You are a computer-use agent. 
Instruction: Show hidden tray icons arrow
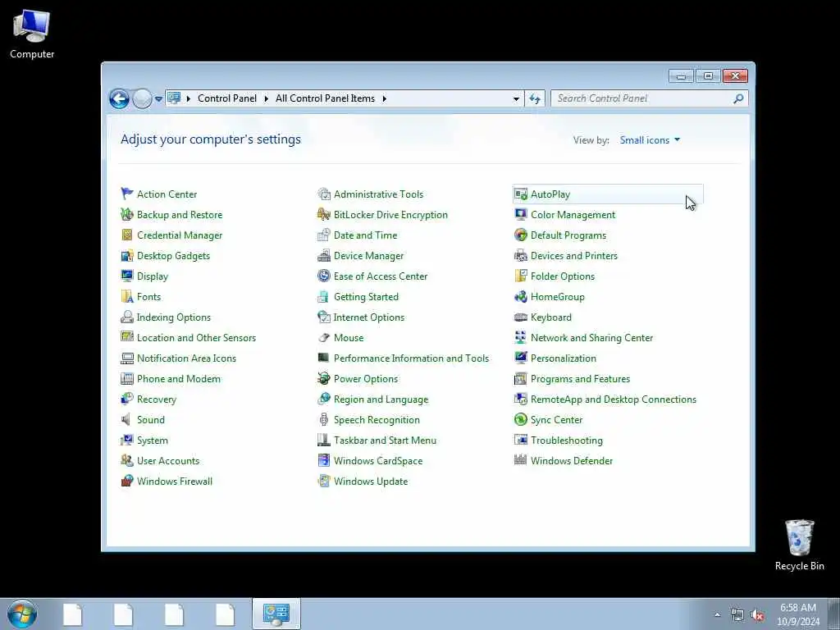pyautogui.click(x=717, y=614)
